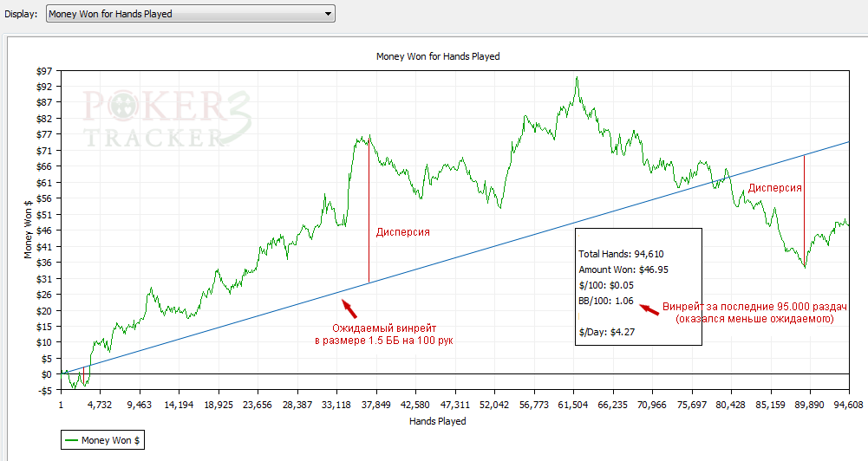Click the red arrow under the blue line
This screenshot has width=868, height=461.
pyautogui.click(x=349, y=307)
